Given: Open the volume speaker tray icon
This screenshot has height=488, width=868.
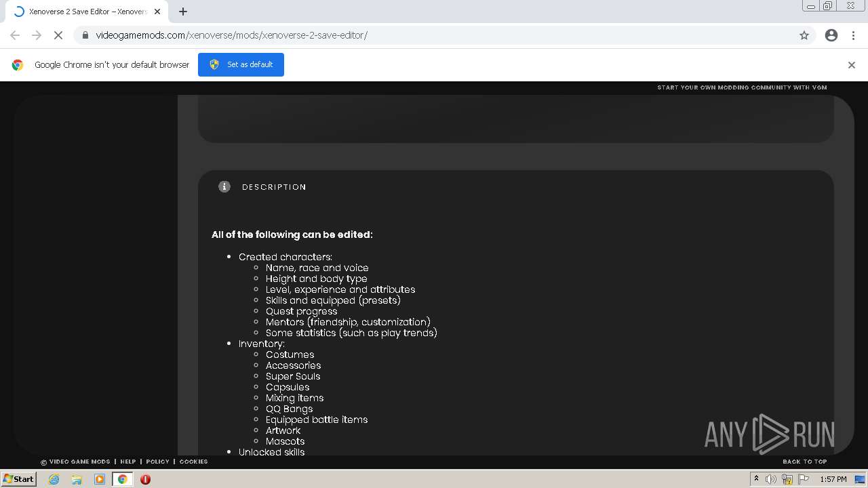Looking at the screenshot, I should click(771, 479).
